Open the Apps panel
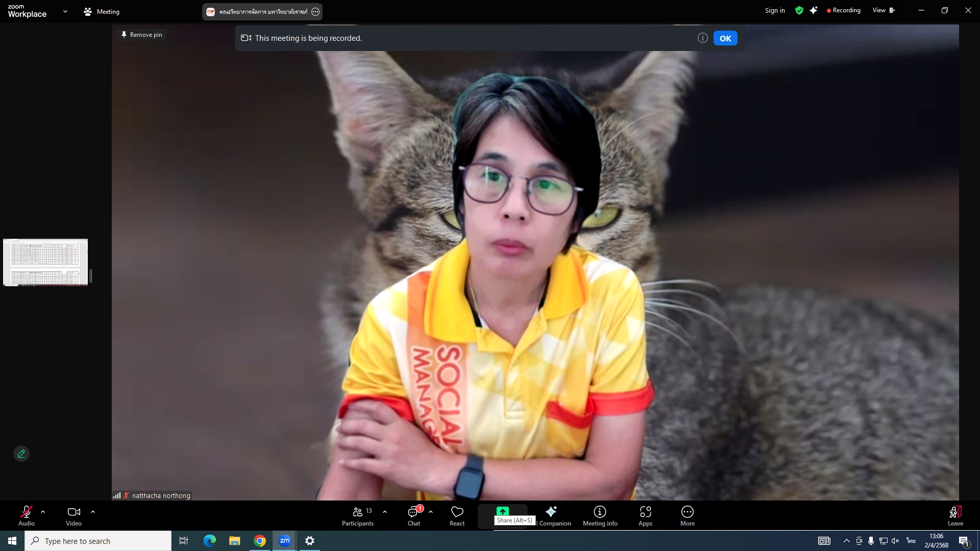 [x=645, y=515]
